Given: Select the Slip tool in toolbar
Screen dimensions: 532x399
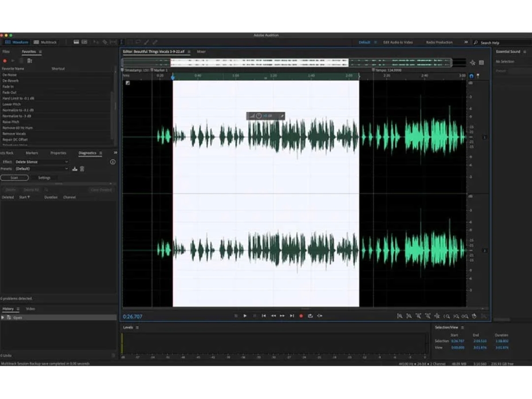Looking at the screenshot, I should point(113,42).
